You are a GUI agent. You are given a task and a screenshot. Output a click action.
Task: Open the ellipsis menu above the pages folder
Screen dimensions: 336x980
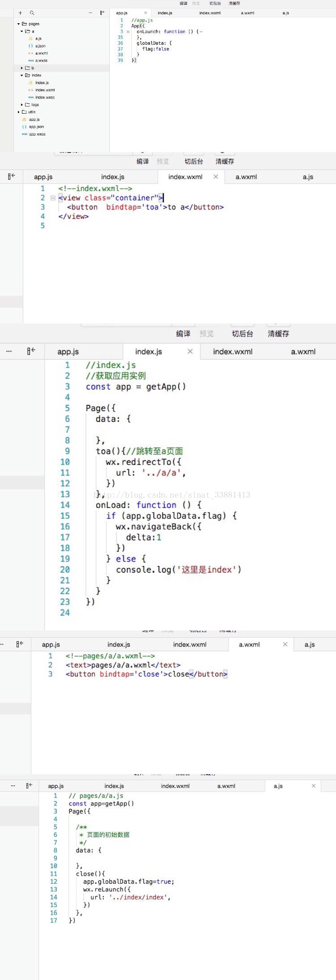pos(91,13)
